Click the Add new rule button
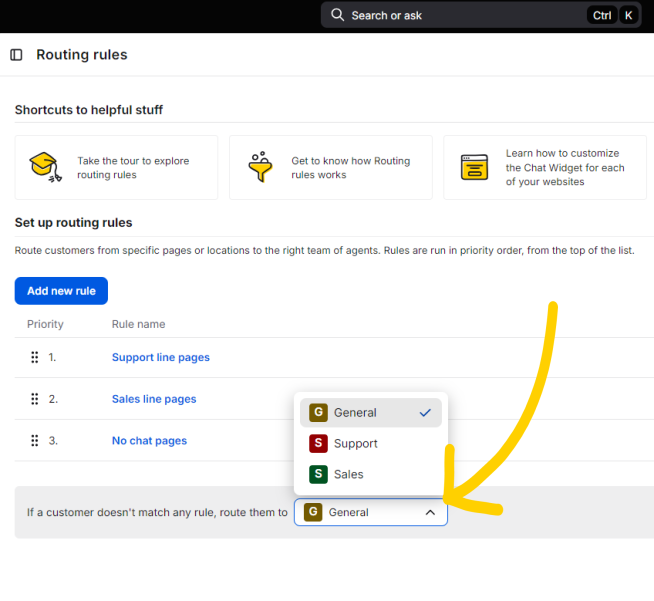The height and width of the screenshot is (601, 654). [x=61, y=291]
